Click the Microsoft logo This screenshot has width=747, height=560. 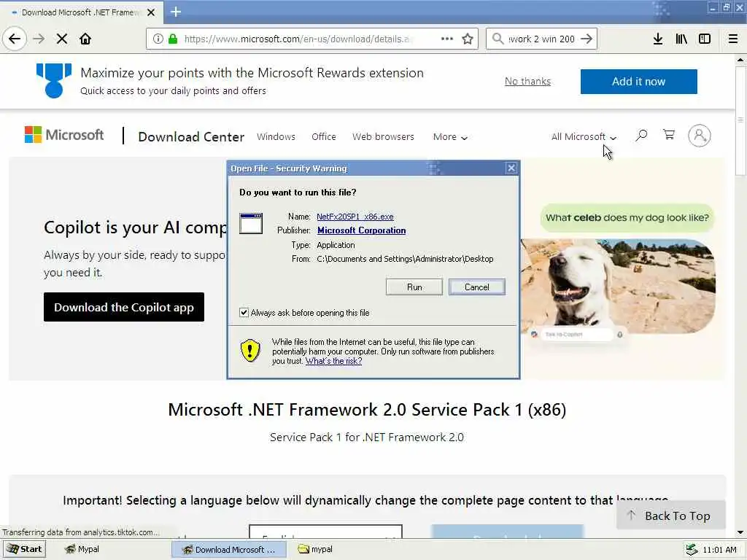pyautogui.click(x=64, y=135)
